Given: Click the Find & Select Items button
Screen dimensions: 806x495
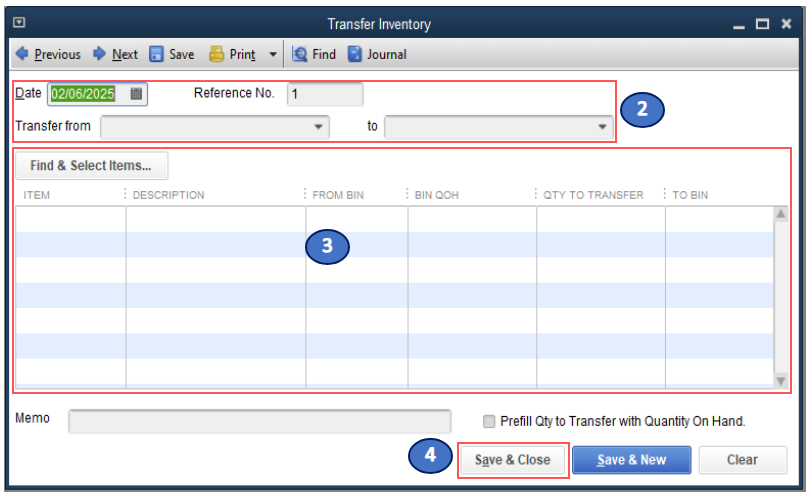Looking at the screenshot, I should (91, 166).
